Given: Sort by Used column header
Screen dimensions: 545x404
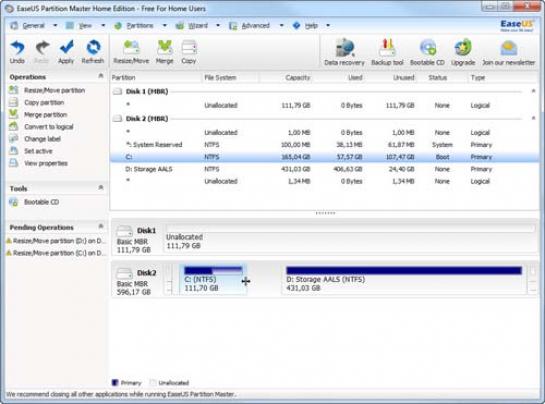Looking at the screenshot, I should coord(355,78).
